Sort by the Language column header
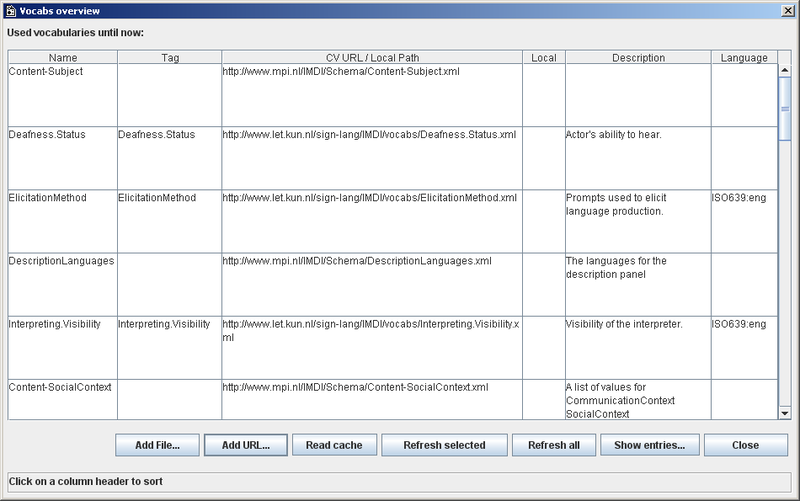The width and height of the screenshot is (800, 501). click(744, 58)
